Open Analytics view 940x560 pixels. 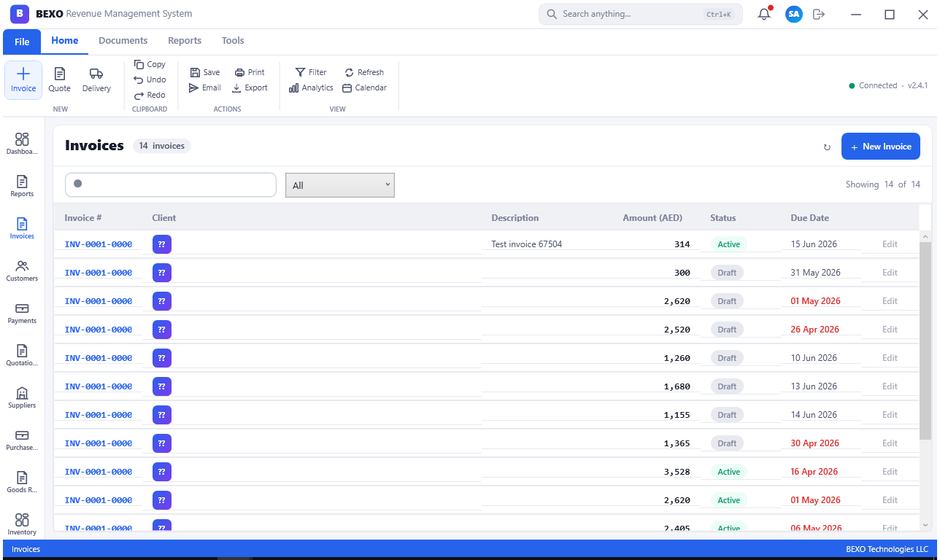311,87
